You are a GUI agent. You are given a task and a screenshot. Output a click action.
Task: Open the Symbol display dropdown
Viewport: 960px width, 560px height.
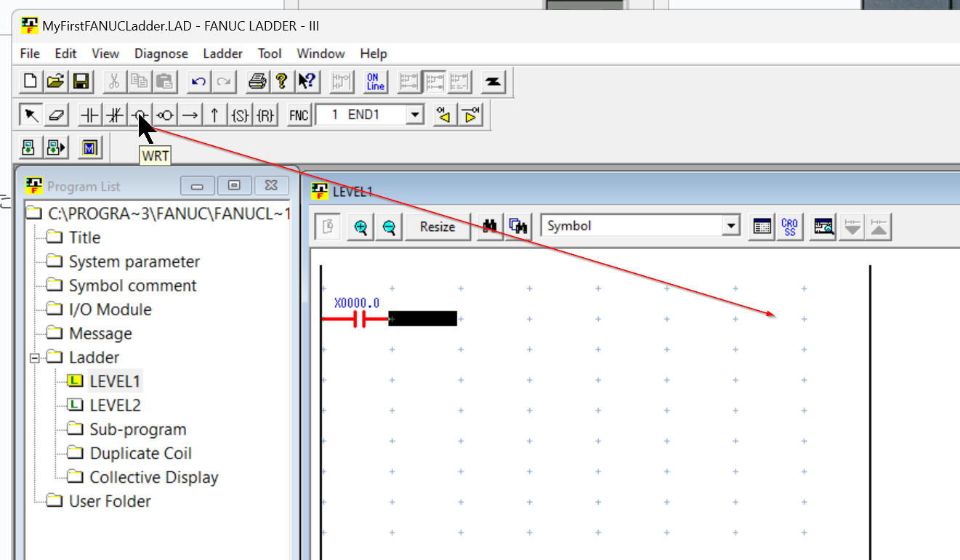click(x=731, y=226)
